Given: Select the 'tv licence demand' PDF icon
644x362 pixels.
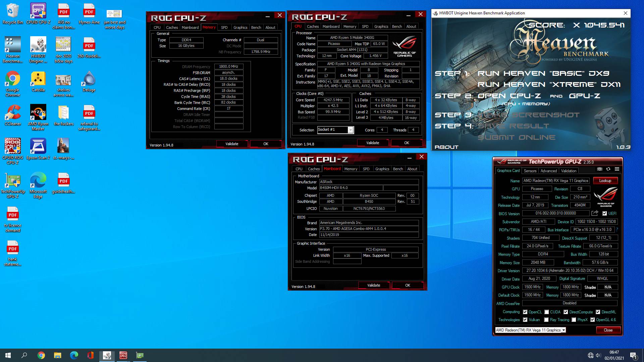Looking at the screenshot, I should point(13,219).
